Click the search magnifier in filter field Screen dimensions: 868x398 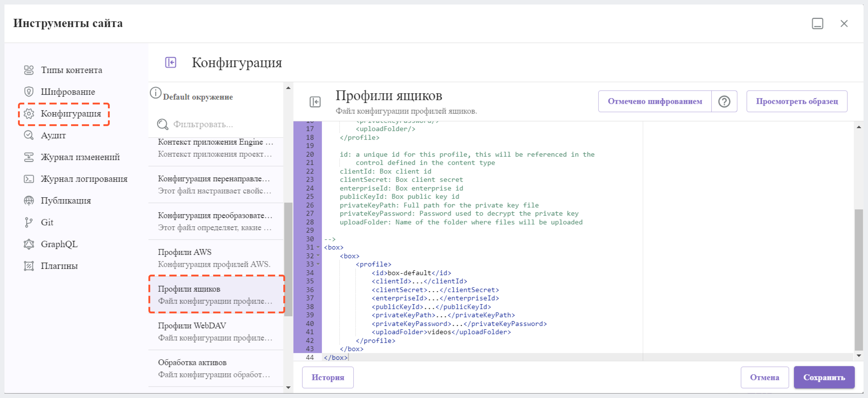coord(163,125)
